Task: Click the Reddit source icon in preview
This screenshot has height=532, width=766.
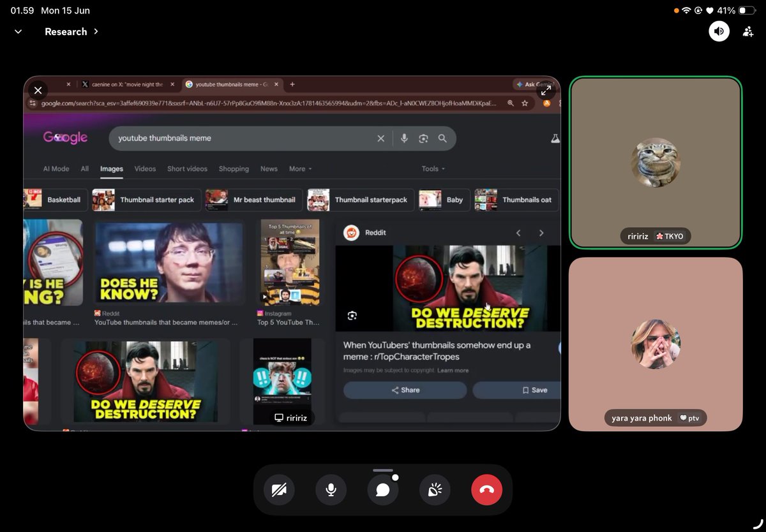Action: tap(351, 233)
